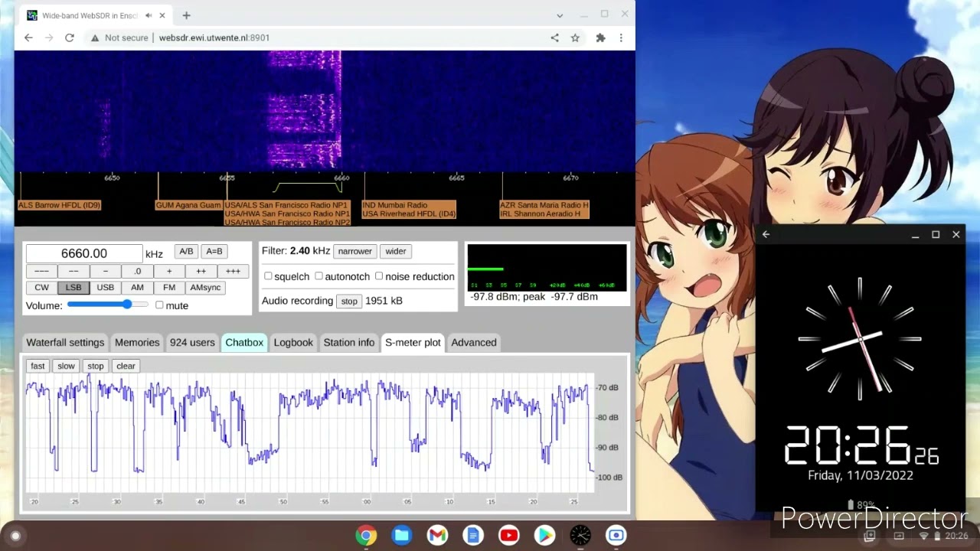
Task: Click the back arrow in the Clock window
Action: tap(766, 235)
